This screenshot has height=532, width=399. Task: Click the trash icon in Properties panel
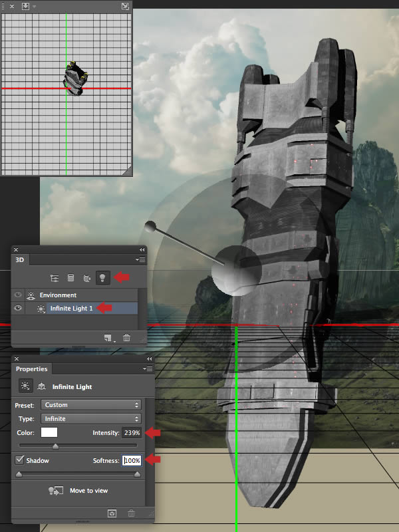coord(131,513)
